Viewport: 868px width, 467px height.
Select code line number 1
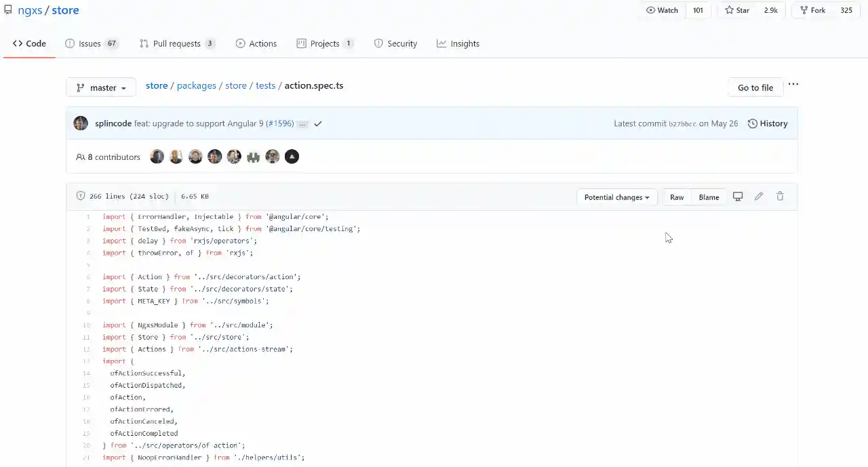click(87, 217)
